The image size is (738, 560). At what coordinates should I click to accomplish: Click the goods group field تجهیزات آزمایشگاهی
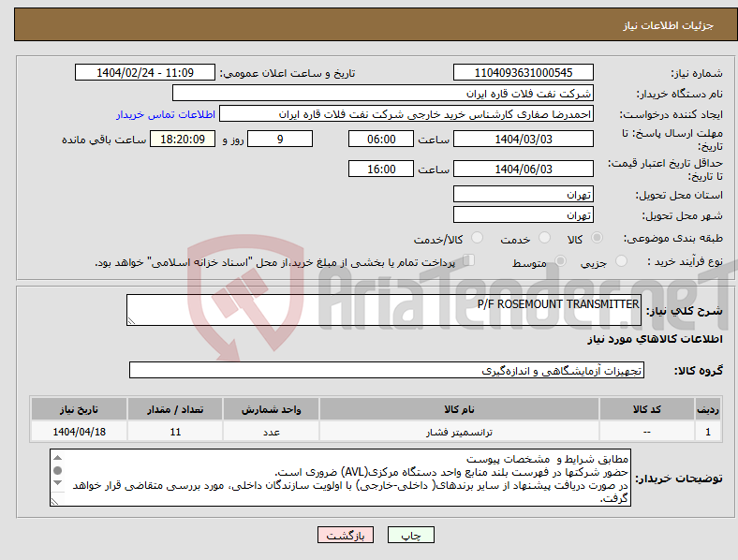point(387,370)
